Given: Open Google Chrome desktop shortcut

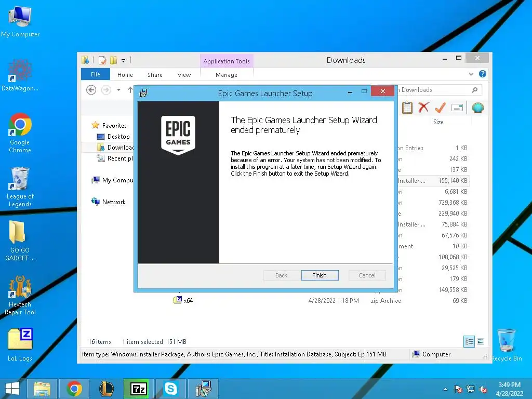Looking at the screenshot, I should [20, 132].
